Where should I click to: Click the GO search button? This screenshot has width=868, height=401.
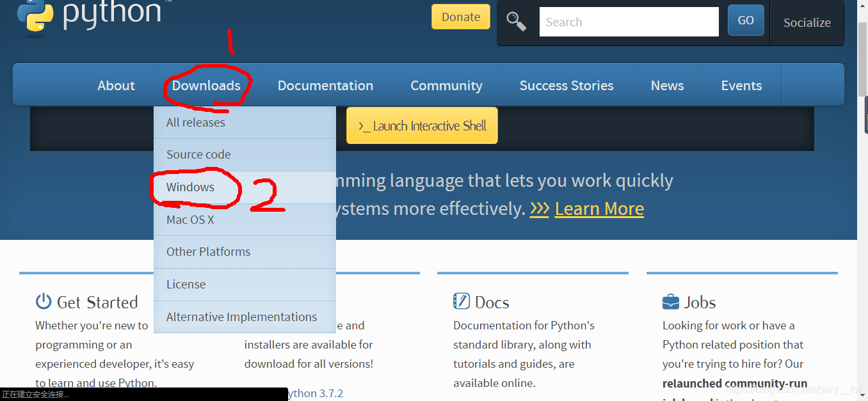(746, 20)
